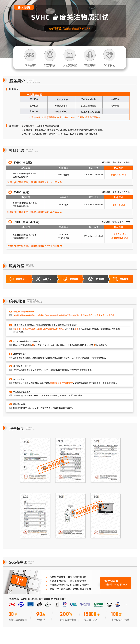Click the SGS 国际品牌 icon

point(30,55)
